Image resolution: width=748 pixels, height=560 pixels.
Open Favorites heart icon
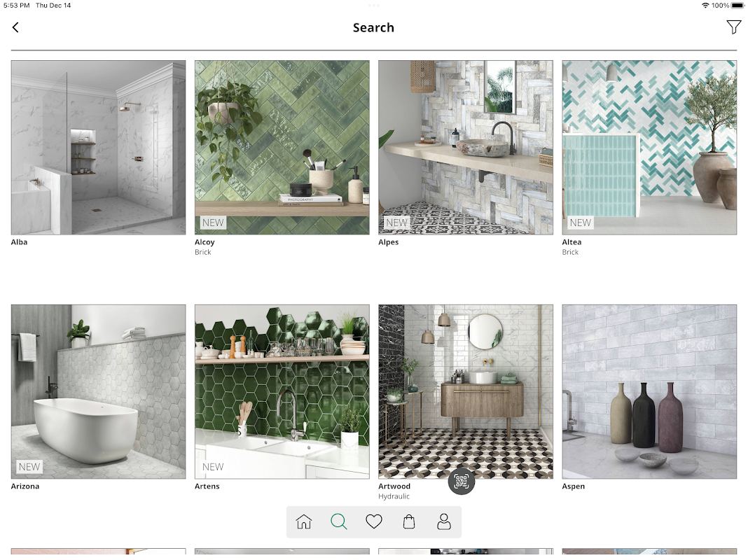coord(373,521)
